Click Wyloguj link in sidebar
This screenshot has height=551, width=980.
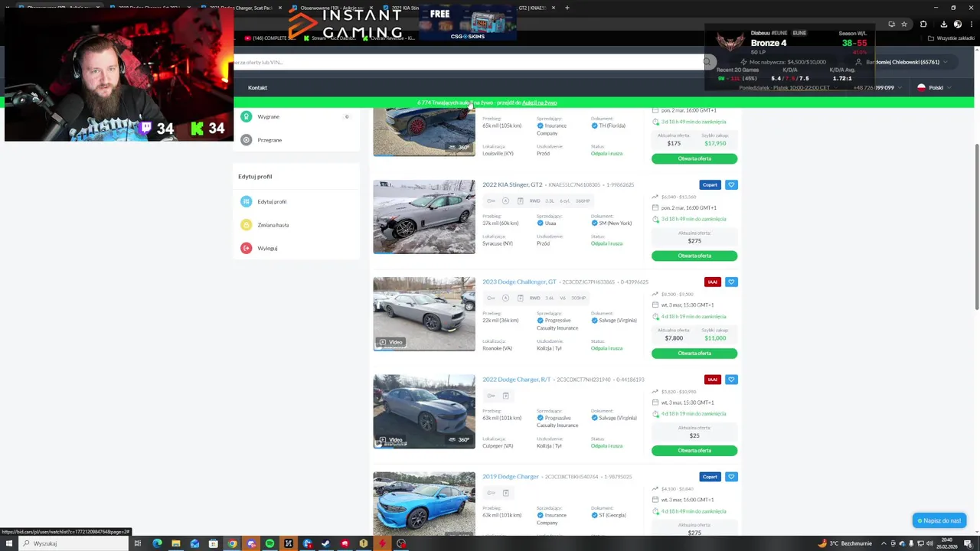coord(267,248)
